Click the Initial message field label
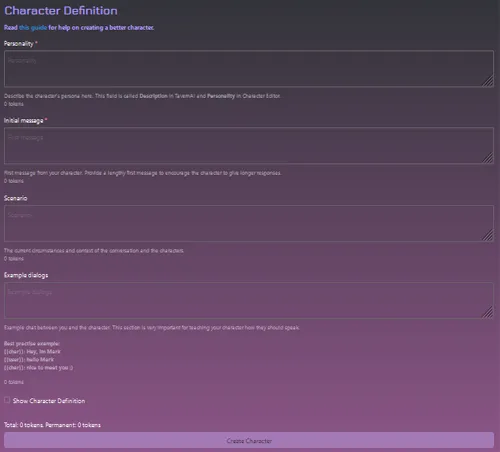The width and height of the screenshot is (500, 452). point(24,121)
